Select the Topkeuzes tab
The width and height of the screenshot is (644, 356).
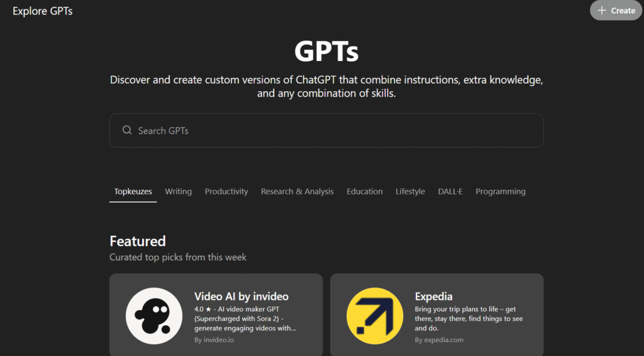133,192
